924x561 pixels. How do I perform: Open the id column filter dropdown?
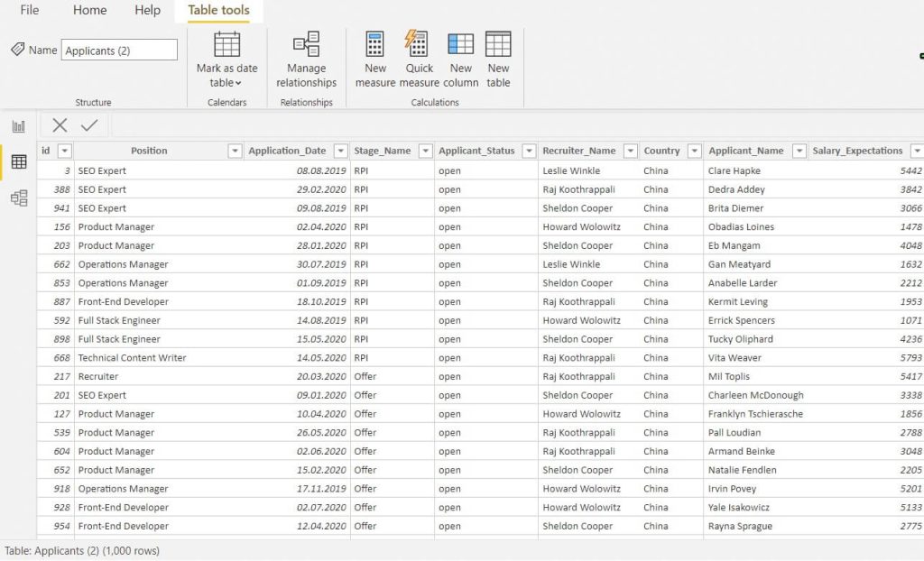coord(64,151)
